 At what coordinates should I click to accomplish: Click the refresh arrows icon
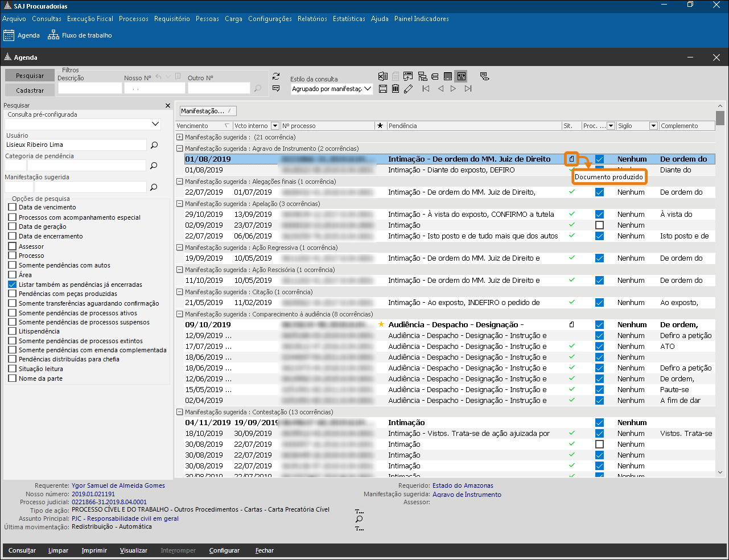click(x=276, y=76)
